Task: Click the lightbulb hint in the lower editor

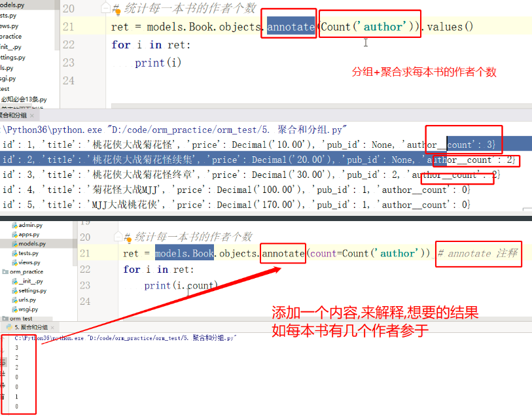Action: coord(129,240)
